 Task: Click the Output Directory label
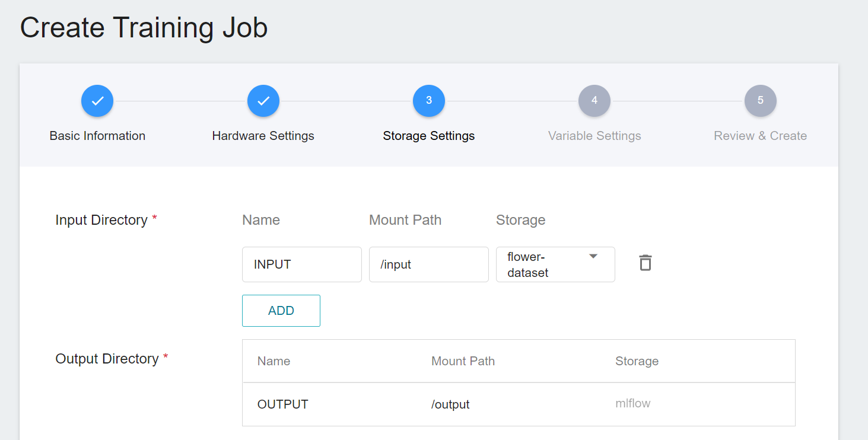107,359
